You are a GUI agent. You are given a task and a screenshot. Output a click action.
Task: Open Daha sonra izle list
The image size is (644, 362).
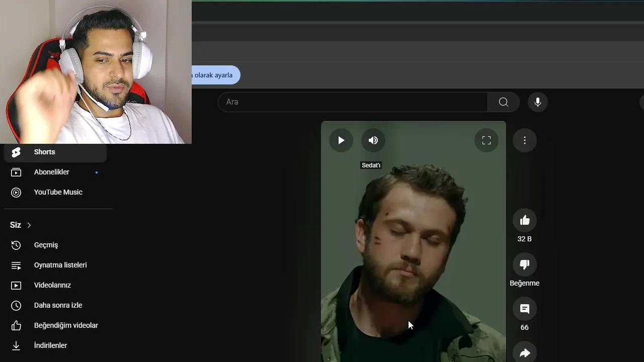[x=55, y=305]
